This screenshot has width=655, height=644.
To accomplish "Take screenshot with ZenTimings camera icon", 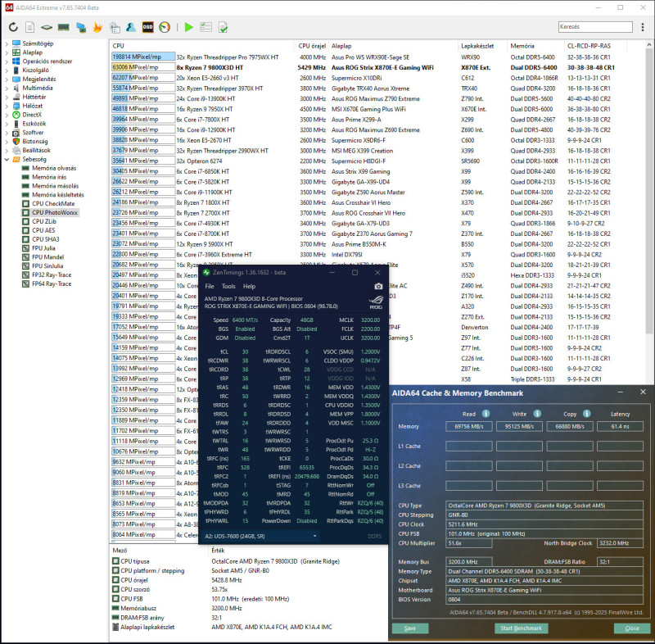I will (378, 286).
